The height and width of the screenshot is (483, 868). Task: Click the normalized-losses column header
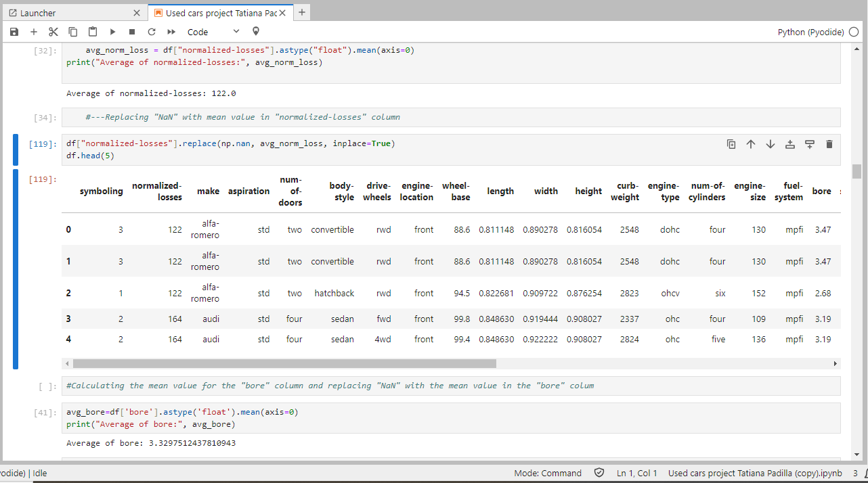click(x=157, y=191)
